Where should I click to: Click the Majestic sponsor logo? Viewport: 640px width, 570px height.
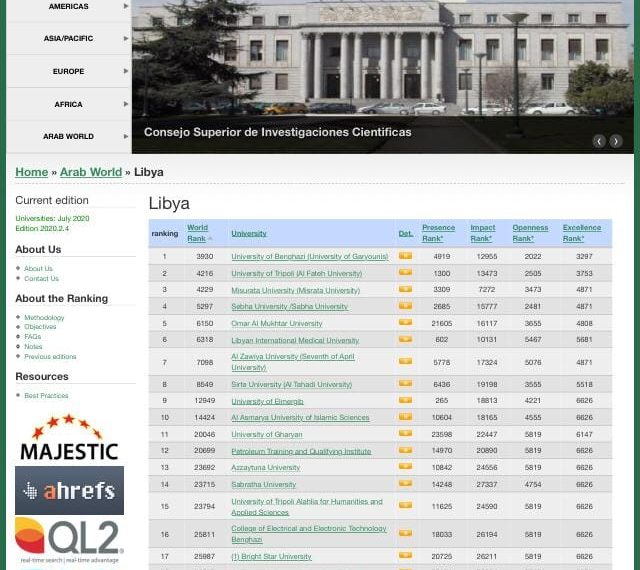click(69, 437)
